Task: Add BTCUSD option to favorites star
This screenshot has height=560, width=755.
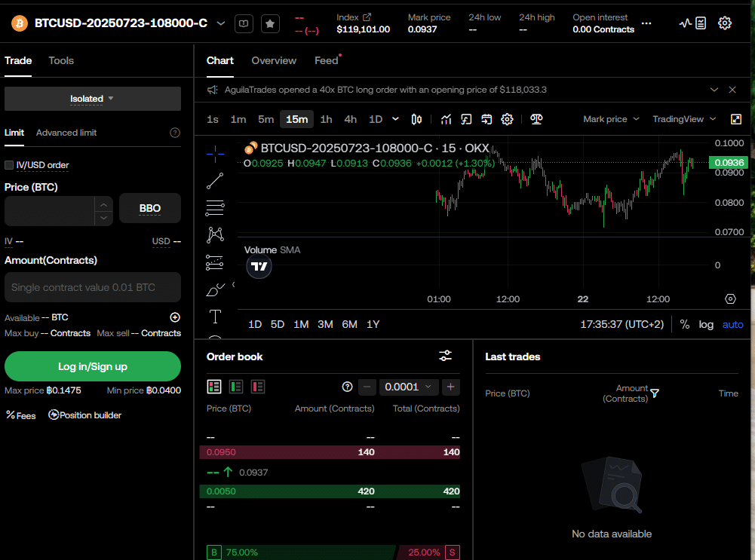Action: (x=270, y=23)
